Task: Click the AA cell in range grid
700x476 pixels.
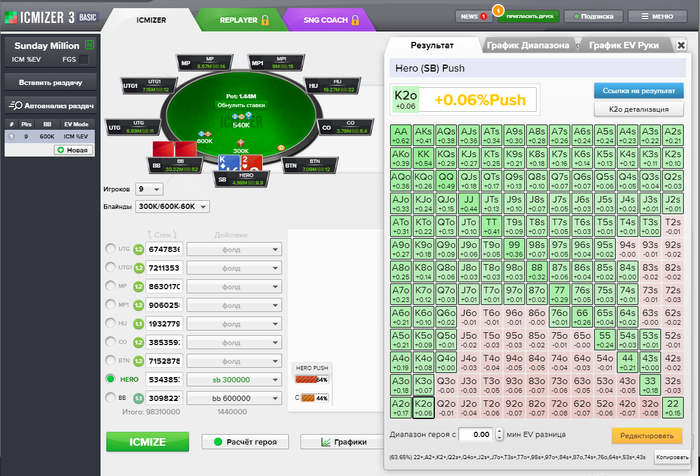Action: tap(400, 135)
